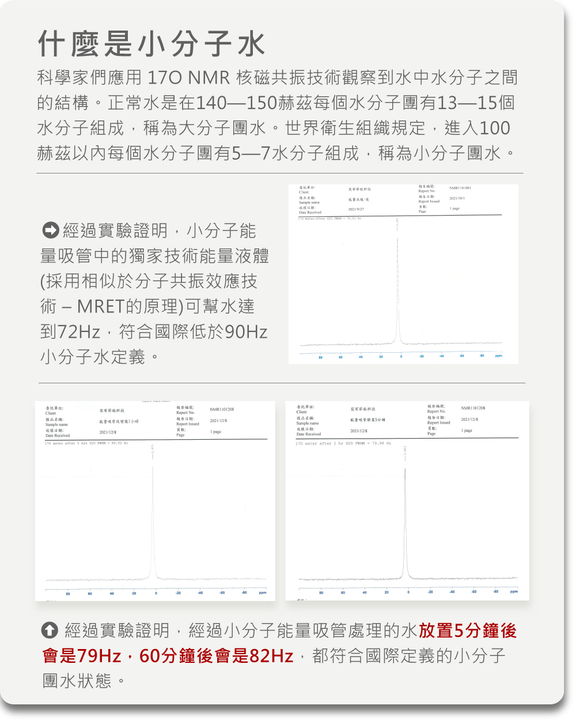This screenshot has width=576, height=728.
Task: Click the line 到72Hz,符合國際低於90Hz
Action: (154, 331)
